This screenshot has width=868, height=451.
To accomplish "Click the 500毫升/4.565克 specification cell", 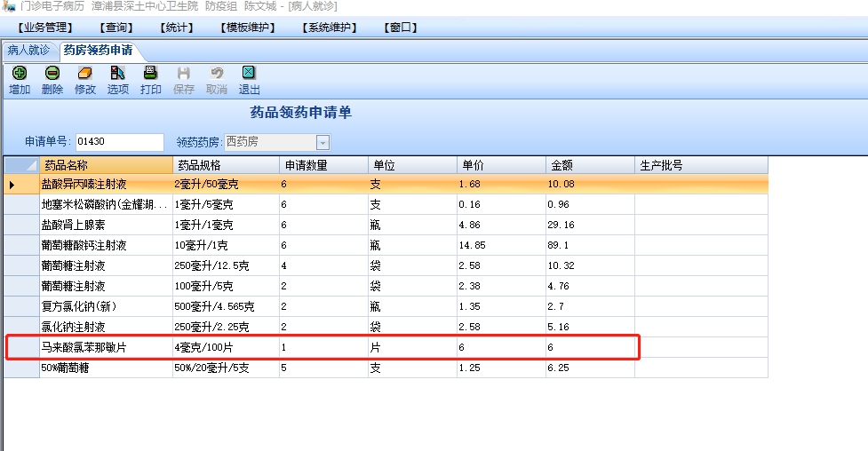I will [226, 306].
